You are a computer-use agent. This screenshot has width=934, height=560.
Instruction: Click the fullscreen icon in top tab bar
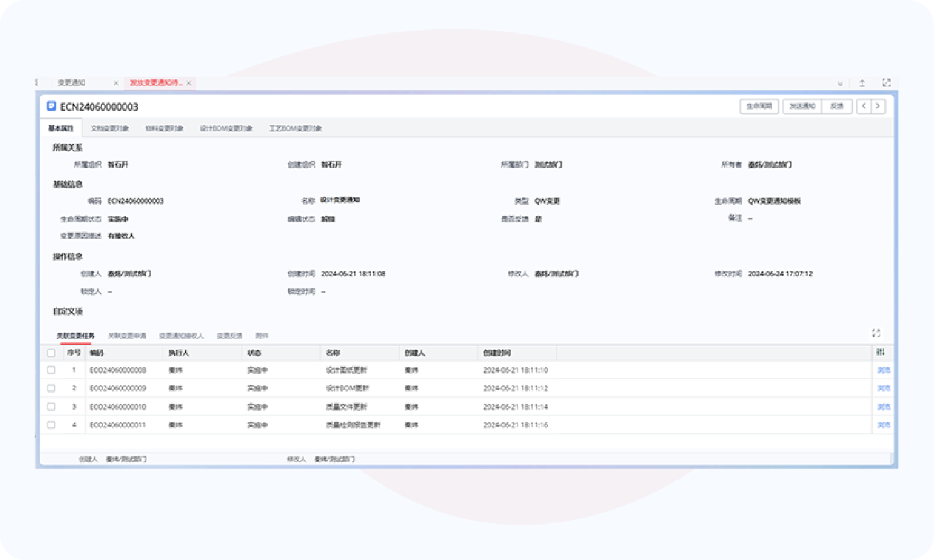887,83
